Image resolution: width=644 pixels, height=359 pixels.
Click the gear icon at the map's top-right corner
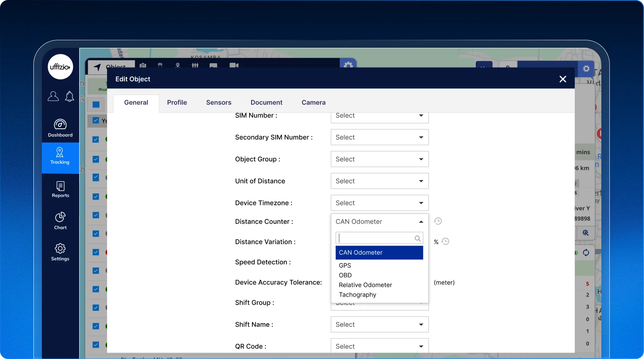(x=586, y=68)
